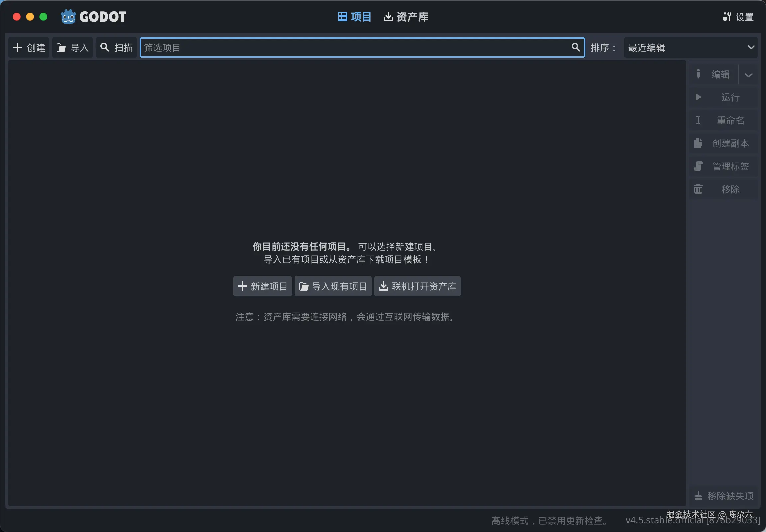Click the 管理标签 tags icon
Viewport: 766px width, 532px height.
(698, 166)
